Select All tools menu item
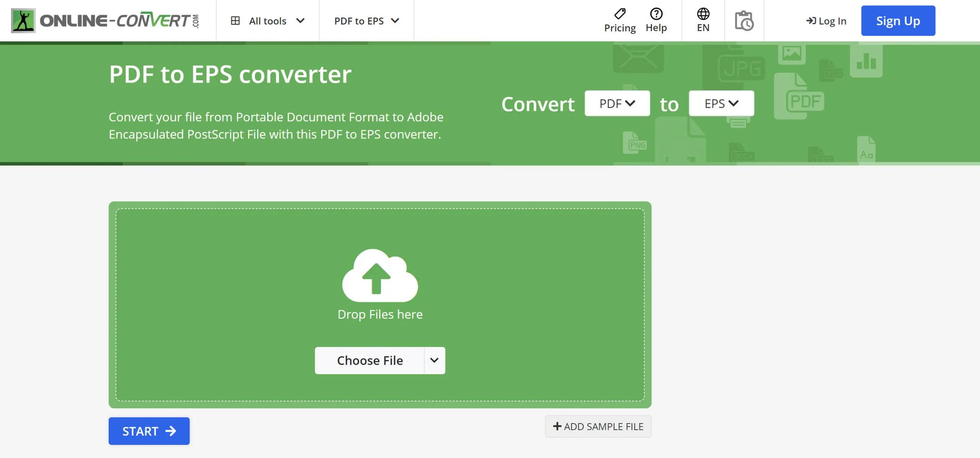The height and width of the screenshot is (458, 980). 268,21
